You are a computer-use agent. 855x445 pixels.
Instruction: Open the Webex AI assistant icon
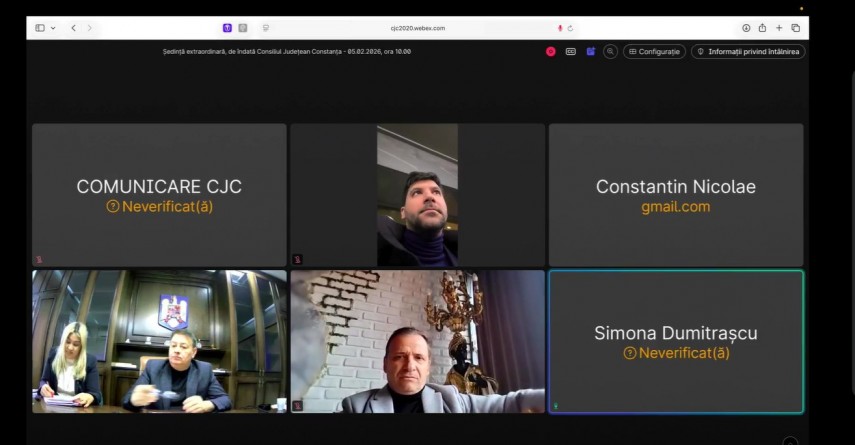click(591, 51)
